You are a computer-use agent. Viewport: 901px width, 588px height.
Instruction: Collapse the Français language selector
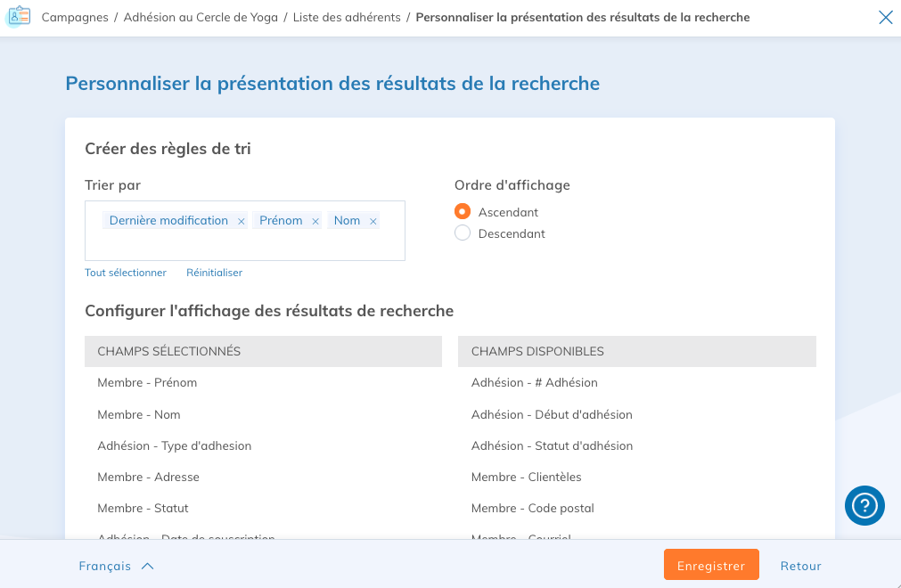[116, 565]
